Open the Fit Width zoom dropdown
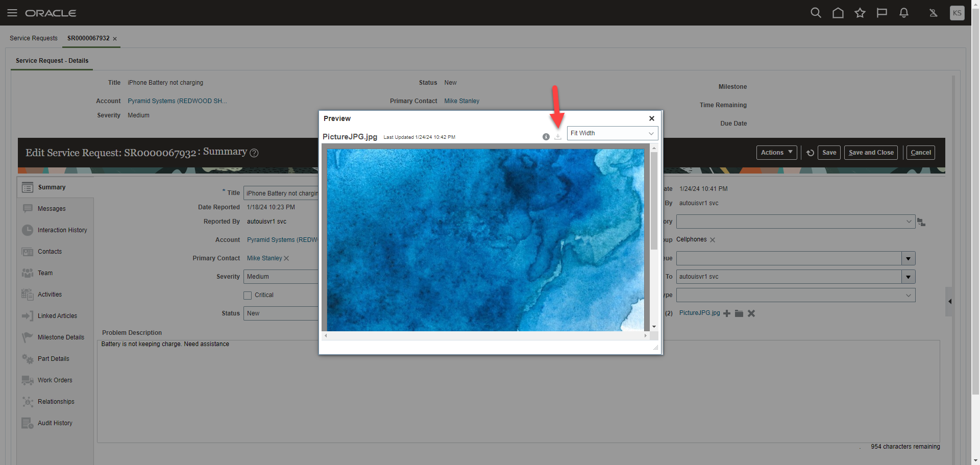Screen dimensions: 980x465 tap(652, 133)
